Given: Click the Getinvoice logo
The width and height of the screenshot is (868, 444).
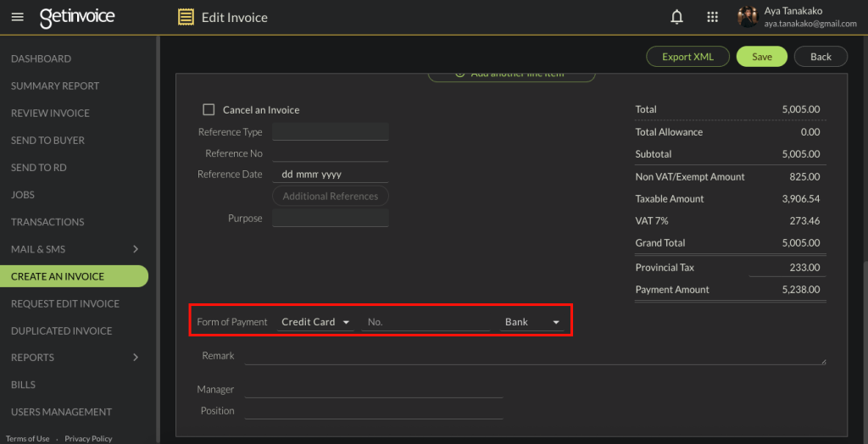Looking at the screenshot, I should tap(77, 17).
